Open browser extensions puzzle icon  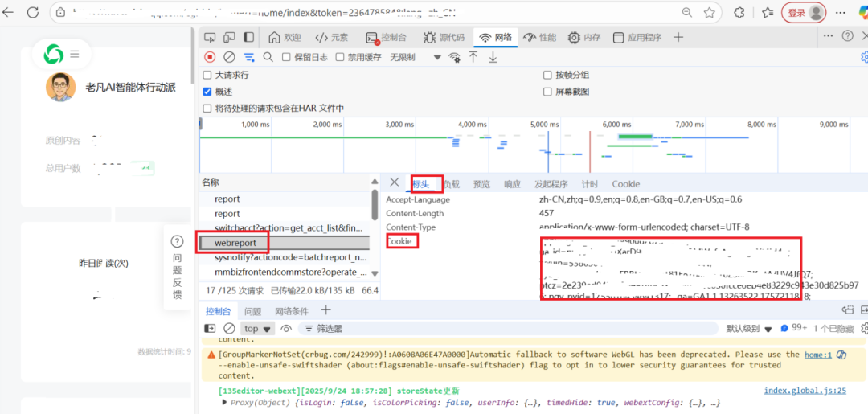click(739, 13)
